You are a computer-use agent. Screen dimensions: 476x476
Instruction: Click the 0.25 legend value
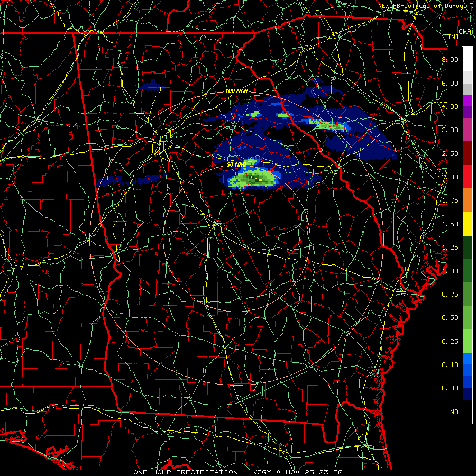click(x=450, y=341)
